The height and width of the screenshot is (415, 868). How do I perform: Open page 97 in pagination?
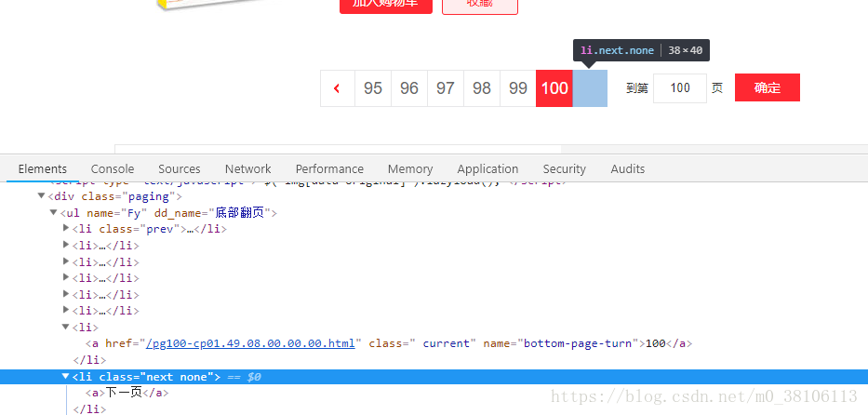[x=446, y=88]
